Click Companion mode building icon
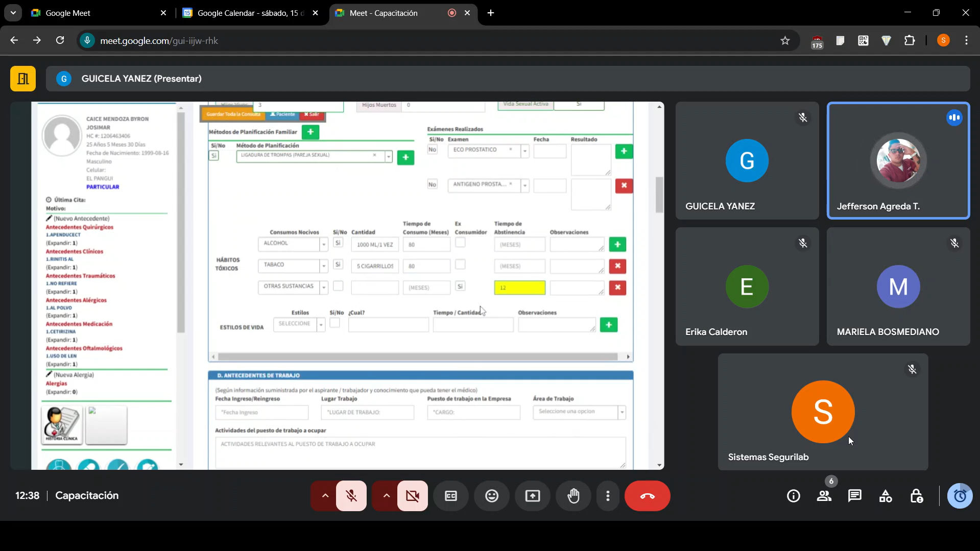 [23, 79]
